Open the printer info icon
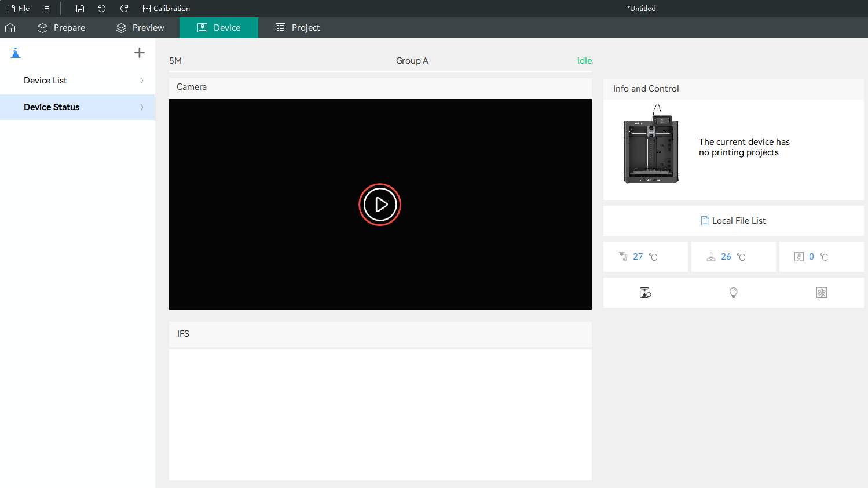This screenshot has height=488, width=868. click(x=645, y=293)
